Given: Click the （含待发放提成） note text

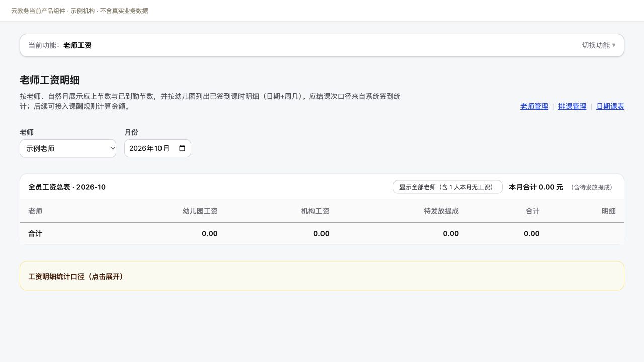Looking at the screenshot, I should (592, 187).
